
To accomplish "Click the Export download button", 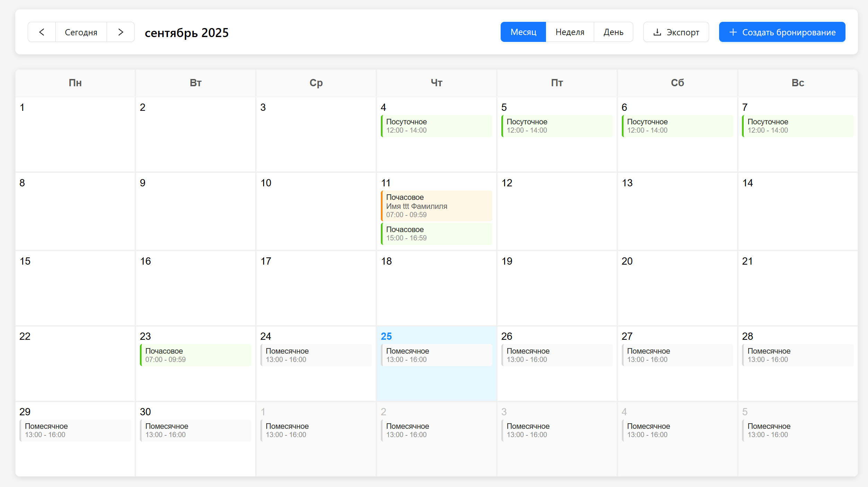I will pyautogui.click(x=676, y=32).
